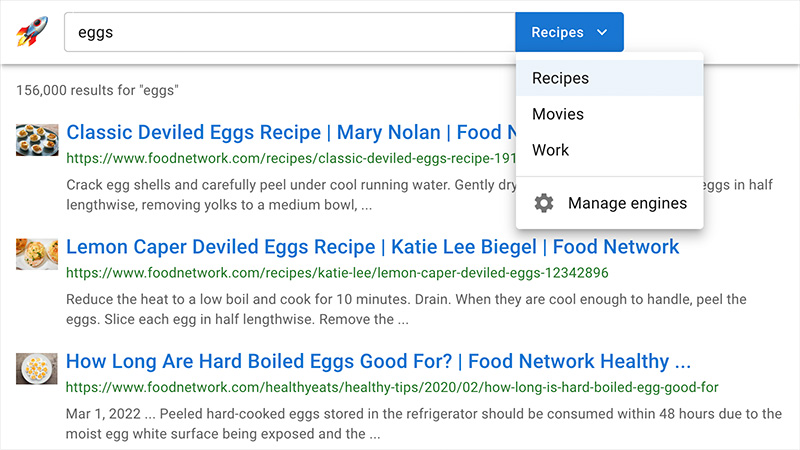Click the "156,000 results" count text
The height and width of the screenshot is (450, 800).
[x=97, y=90]
